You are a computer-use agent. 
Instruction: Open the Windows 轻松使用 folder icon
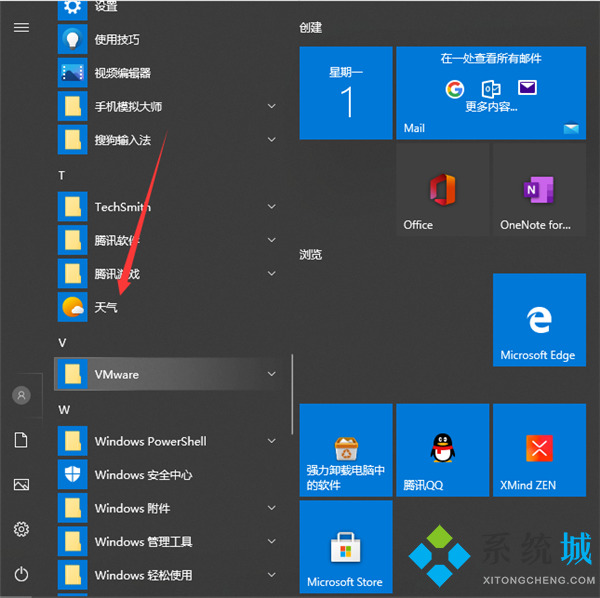click(x=73, y=575)
